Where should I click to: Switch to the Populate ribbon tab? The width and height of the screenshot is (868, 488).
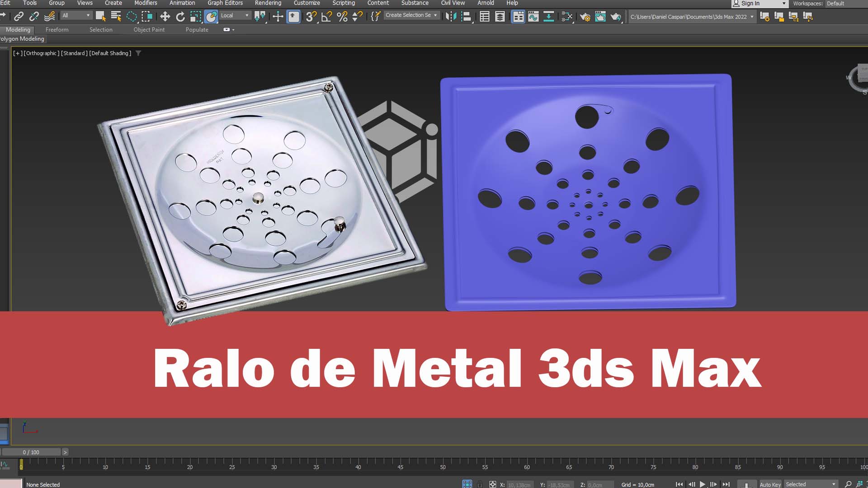point(197,29)
